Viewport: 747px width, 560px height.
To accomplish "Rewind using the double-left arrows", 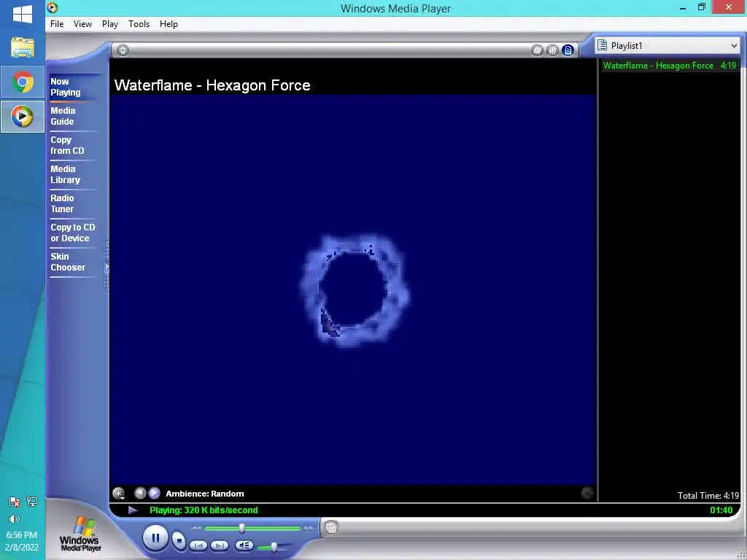I will 196,528.
